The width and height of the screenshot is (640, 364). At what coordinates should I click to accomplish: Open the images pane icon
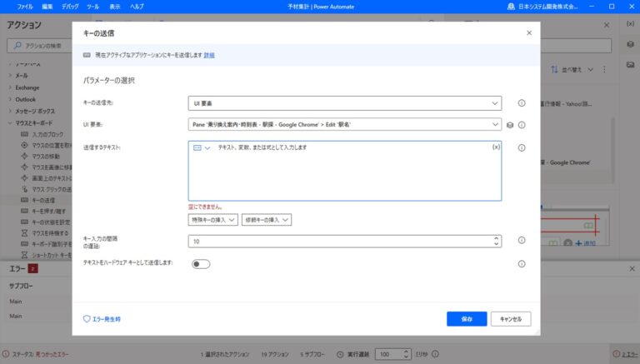[630, 65]
